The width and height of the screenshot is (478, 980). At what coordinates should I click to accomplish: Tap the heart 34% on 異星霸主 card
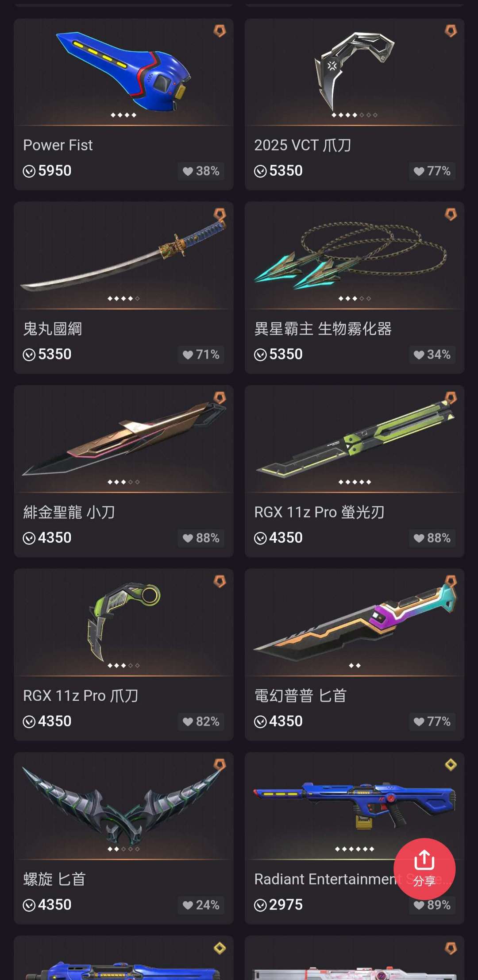pos(432,355)
